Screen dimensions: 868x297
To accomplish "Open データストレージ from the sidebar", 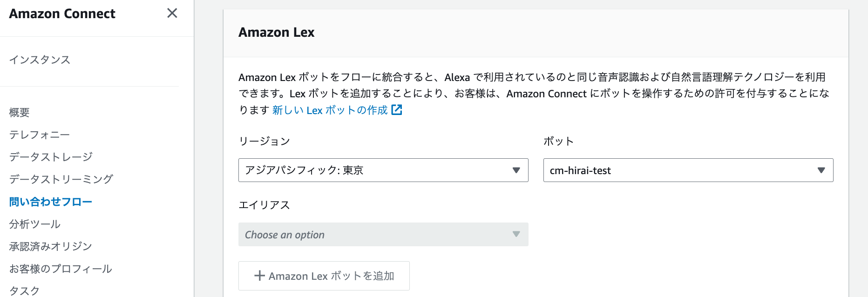I will coord(50,157).
